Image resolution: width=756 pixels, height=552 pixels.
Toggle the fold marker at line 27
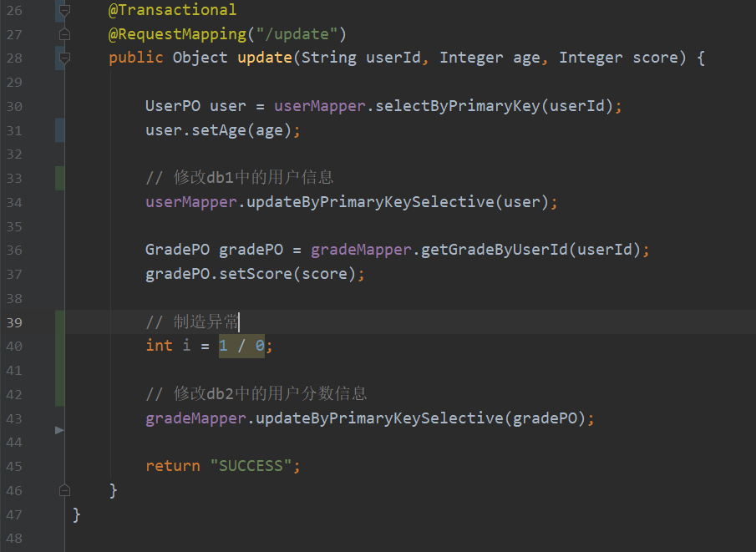pyautogui.click(x=64, y=34)
